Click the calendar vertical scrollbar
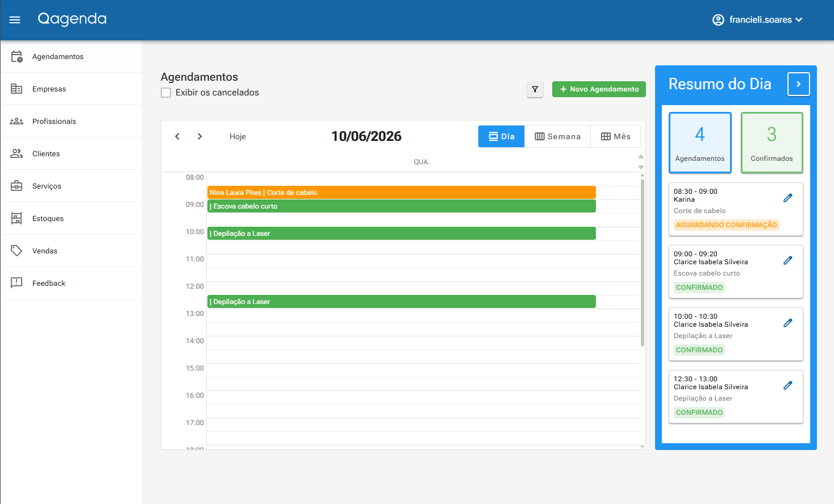The height and width of the screenshot is (504, 834). point(643,263)
